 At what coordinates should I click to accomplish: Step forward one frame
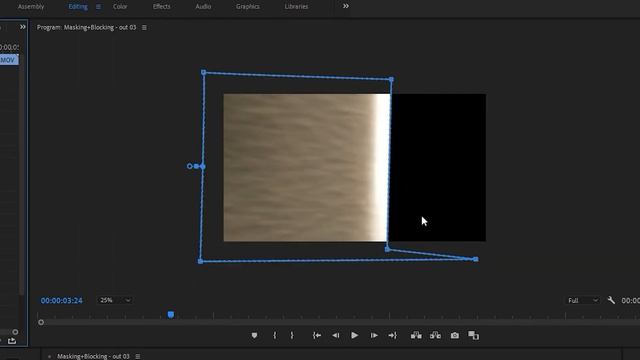pyautogui.click(x=374, y=336)
